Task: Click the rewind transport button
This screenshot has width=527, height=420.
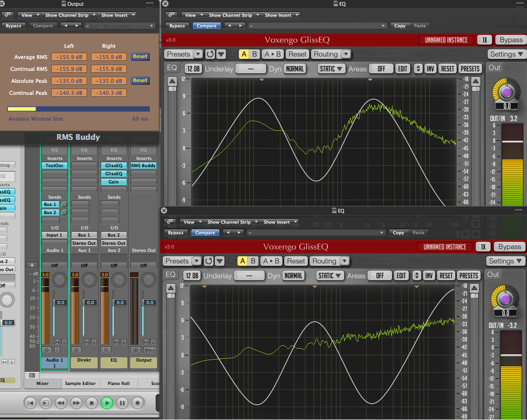Action: point(61,403)
